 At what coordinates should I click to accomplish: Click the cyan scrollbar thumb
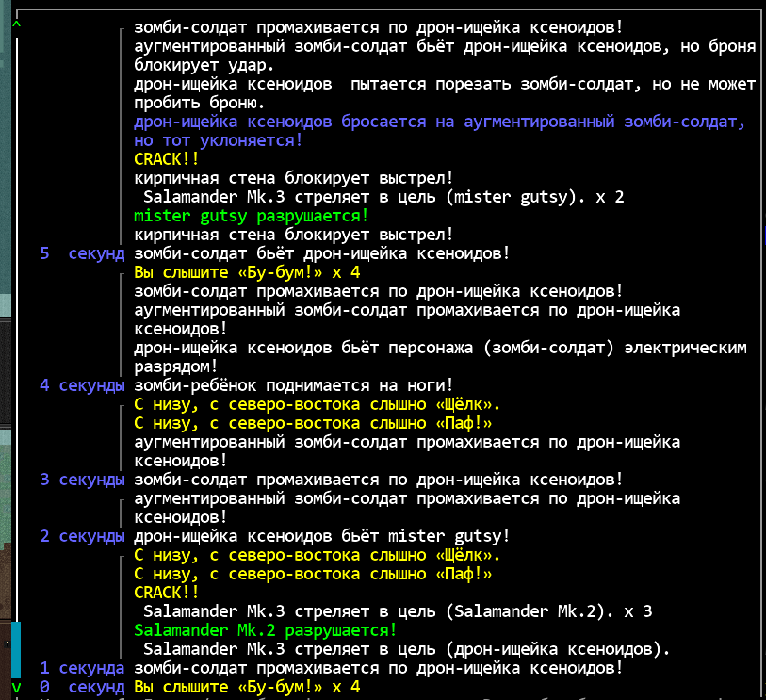(16, 650)
